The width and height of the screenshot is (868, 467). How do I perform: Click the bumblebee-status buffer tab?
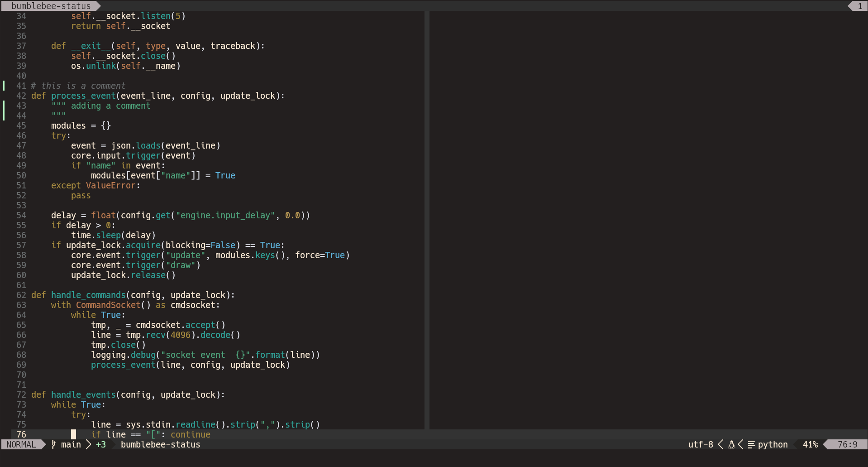coord(51,6)
